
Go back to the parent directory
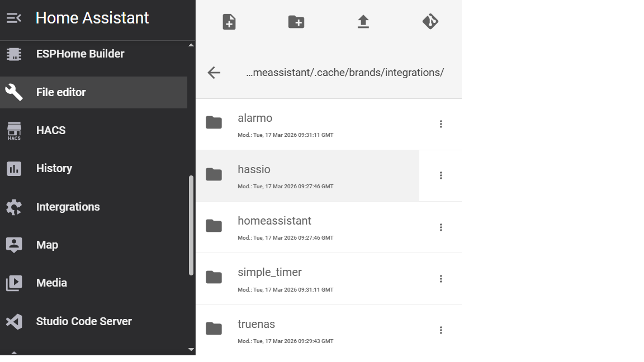(x=214, y=73)
